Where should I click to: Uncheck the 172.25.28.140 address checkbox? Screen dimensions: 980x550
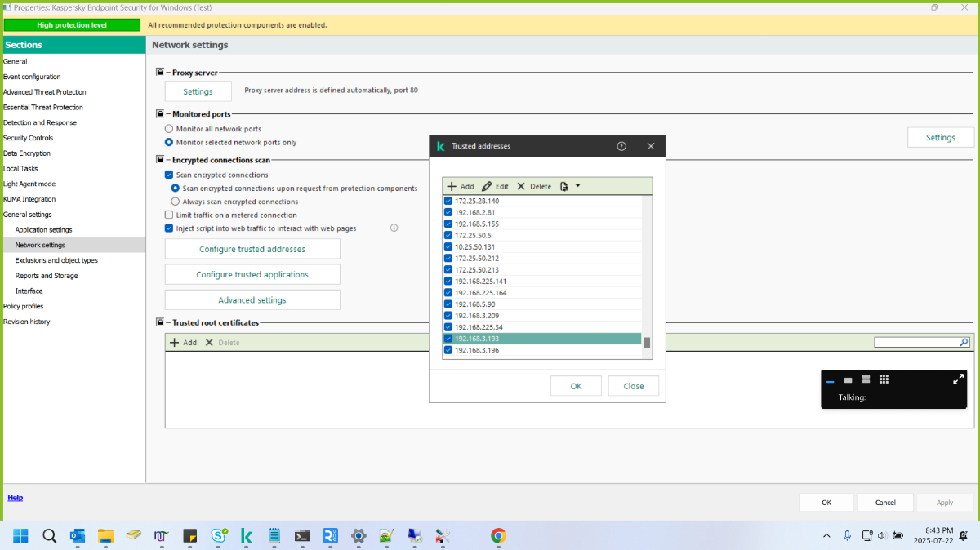(448, 201)
